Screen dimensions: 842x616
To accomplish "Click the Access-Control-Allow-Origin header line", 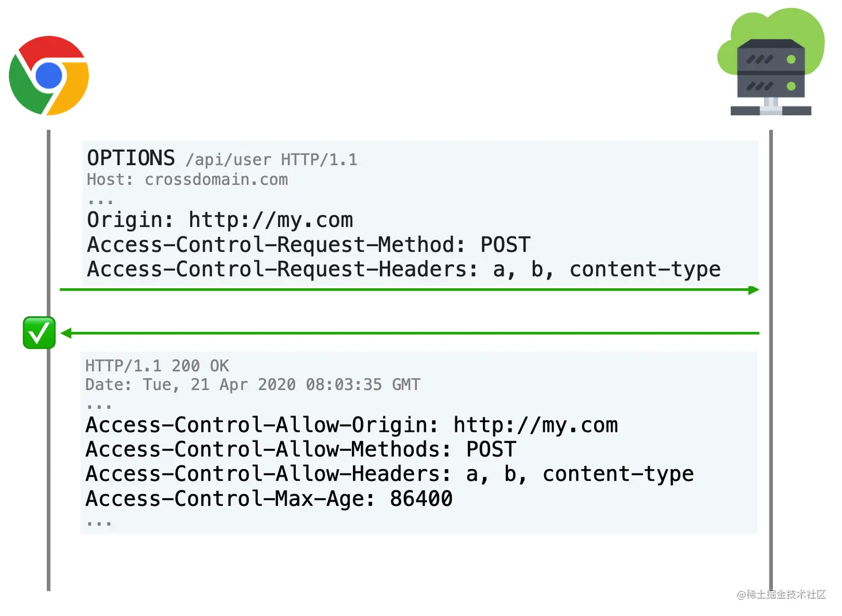I will (351, 425).
